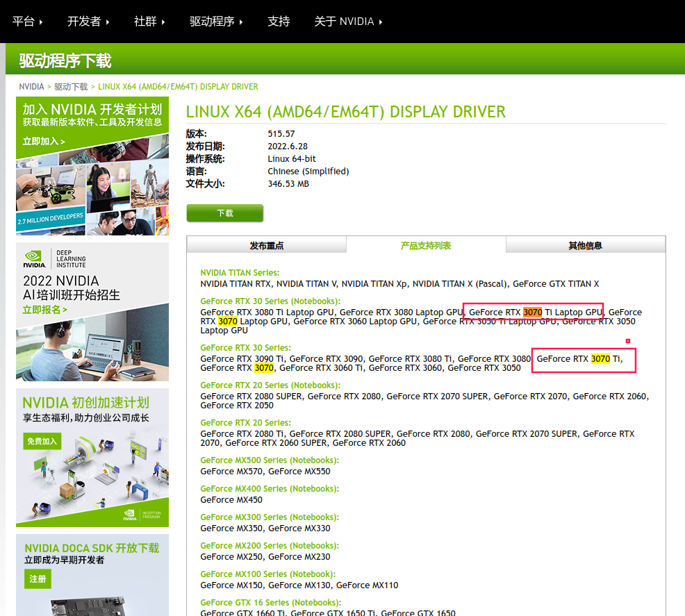The height and width of the screenshot is (616, 685).
Task: Open the 驱动程序 navigation menu
Action: (x=216, y=22)
